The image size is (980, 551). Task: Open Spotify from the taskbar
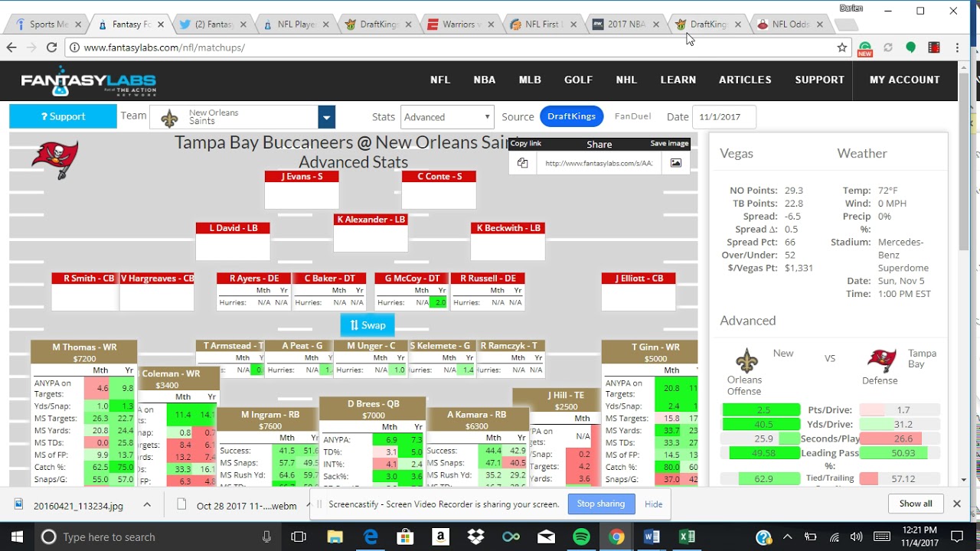(x=581, y=536)
